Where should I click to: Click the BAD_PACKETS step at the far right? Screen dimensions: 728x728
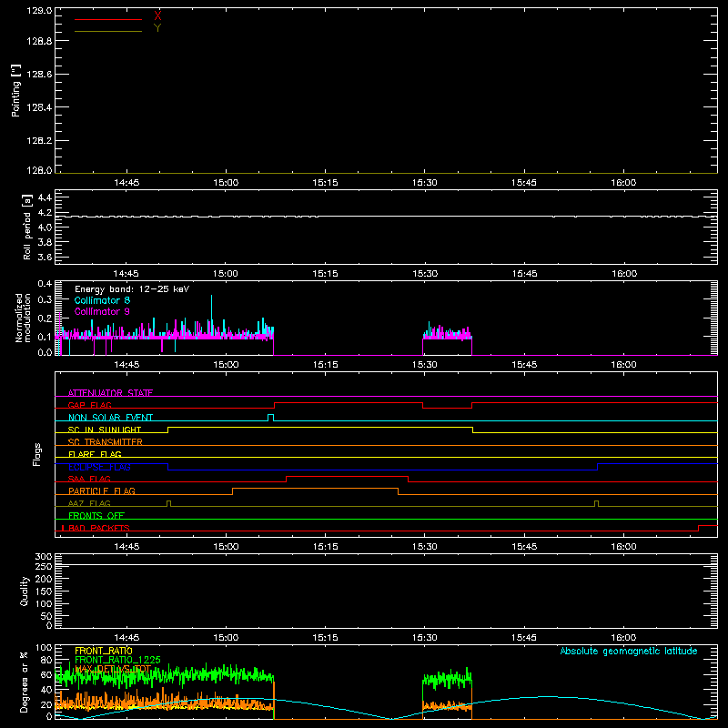point(708,526)
